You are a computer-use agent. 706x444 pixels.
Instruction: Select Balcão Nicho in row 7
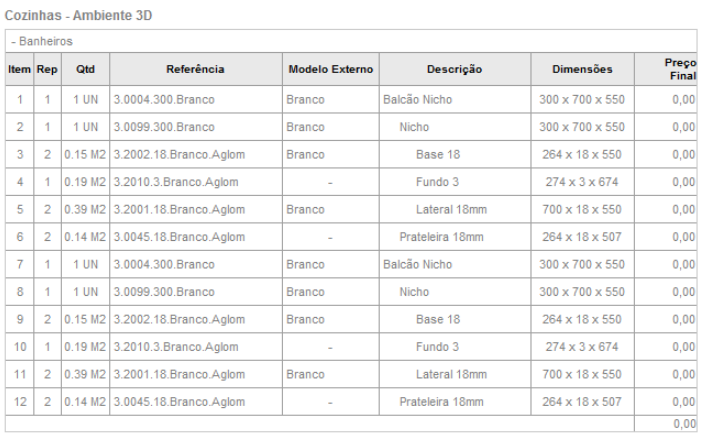coord(417,264)
